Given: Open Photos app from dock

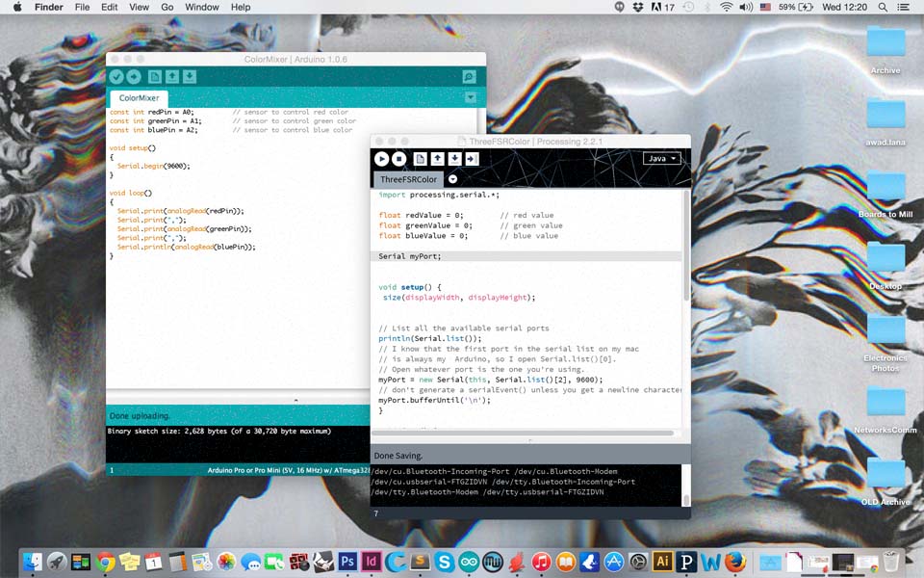Looking at the screenshot, I should (226, 562).
